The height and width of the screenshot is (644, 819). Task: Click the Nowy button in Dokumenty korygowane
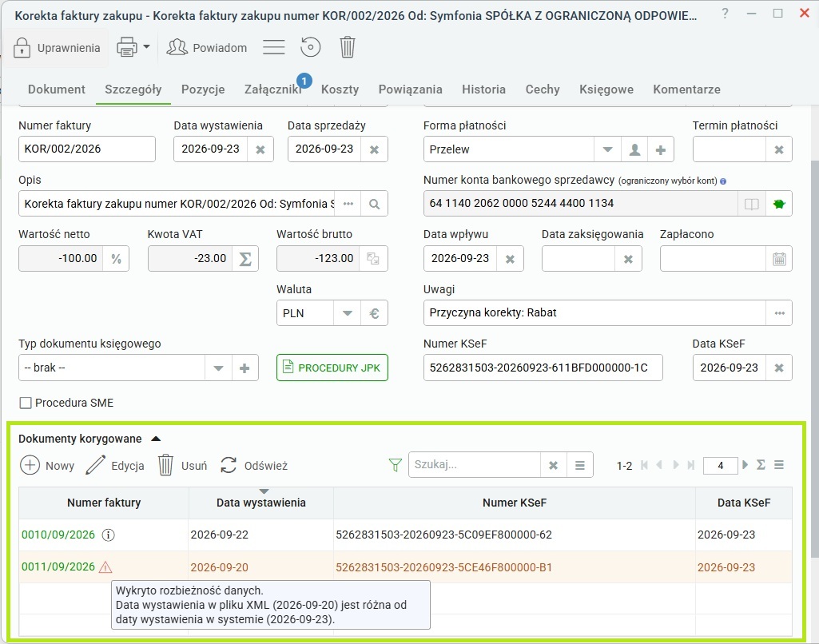47,465
